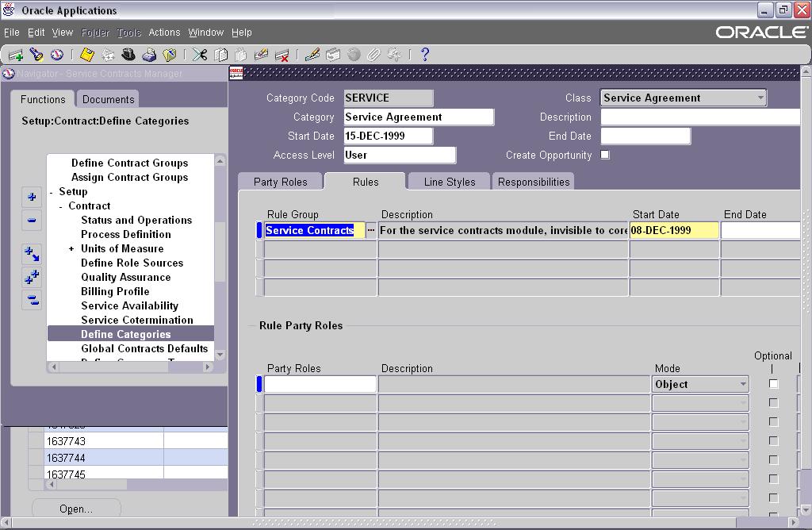Select the Find flashlight icon

pos(34,55)
